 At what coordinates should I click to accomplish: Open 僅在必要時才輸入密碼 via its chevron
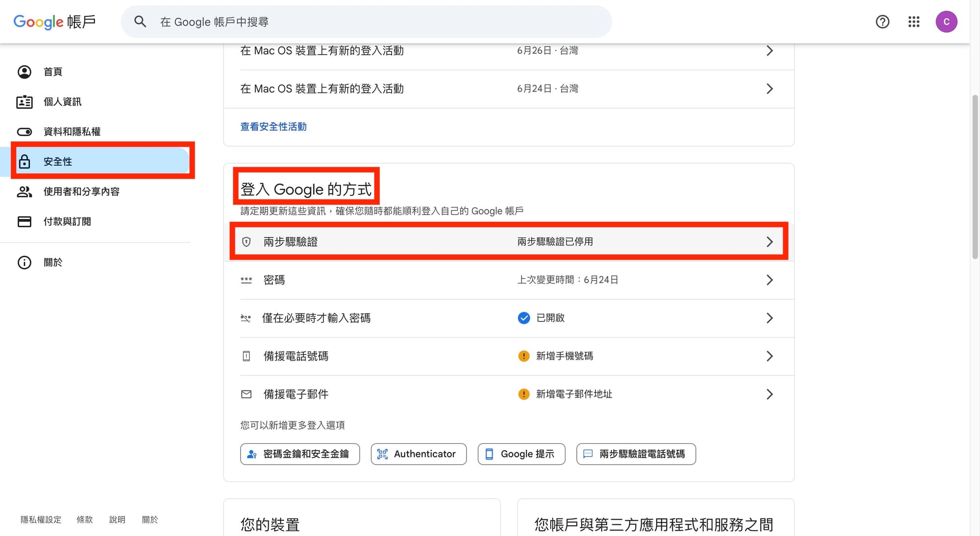pyautogui.click(x=770, y=318)
